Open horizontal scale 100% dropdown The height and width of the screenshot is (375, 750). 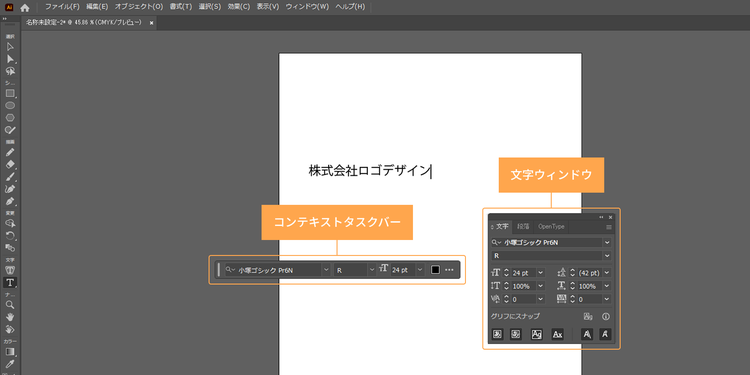click(607, 286)
